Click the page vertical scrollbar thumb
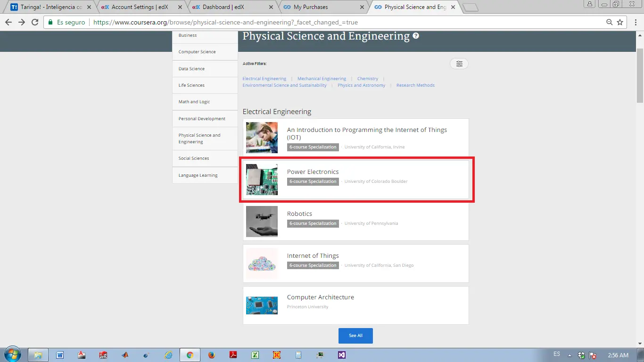Viewport: 644px width, 362px height. (x=640, y=75)
